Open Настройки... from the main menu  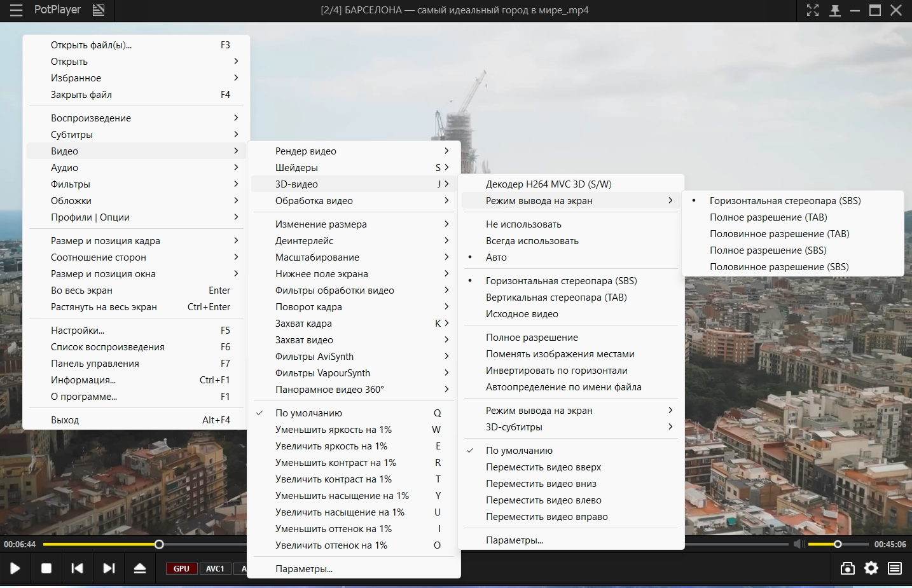(x=136, y=331)
